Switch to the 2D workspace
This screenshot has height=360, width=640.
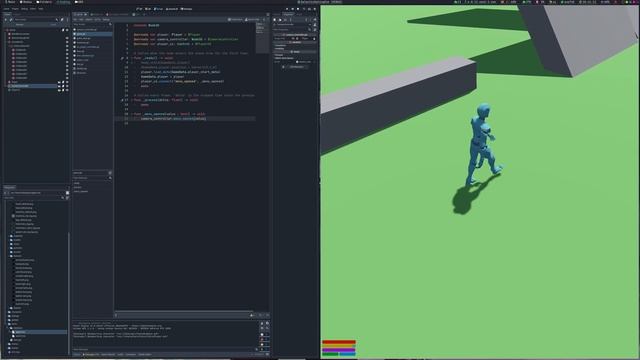140,9
